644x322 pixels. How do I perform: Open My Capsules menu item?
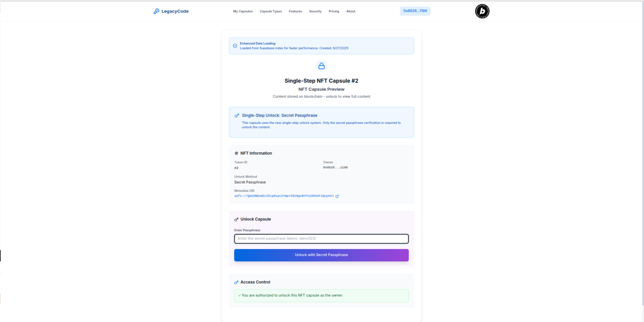coord(242,11)
